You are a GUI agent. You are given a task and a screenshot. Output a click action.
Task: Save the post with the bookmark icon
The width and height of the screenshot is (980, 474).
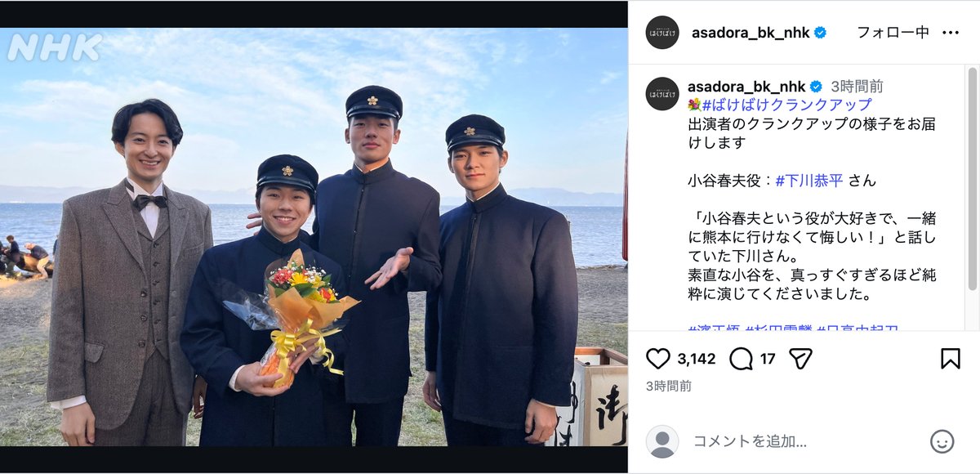click(x=951, y=359)
